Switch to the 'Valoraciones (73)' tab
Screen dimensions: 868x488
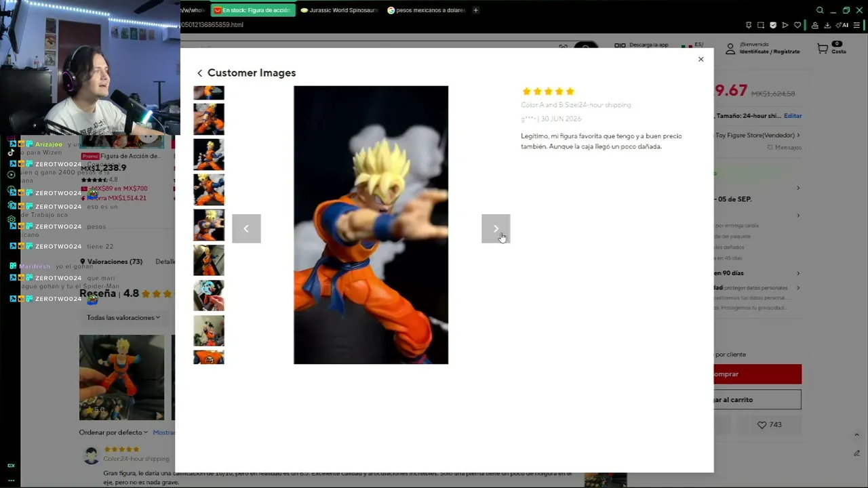[x=111, y=262]
